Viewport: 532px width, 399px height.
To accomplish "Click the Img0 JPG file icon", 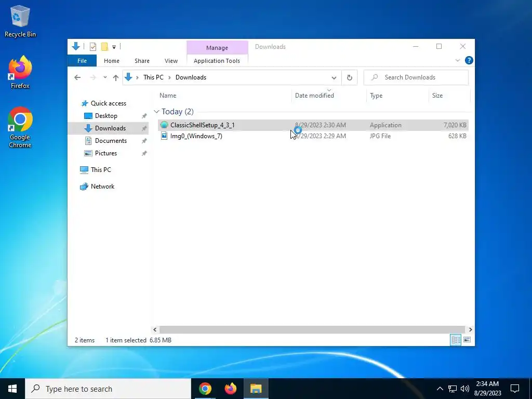I will click(164, 136).
